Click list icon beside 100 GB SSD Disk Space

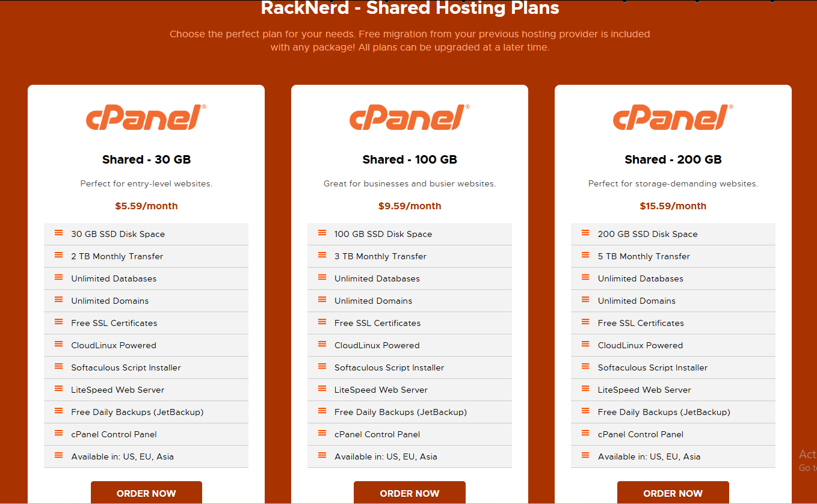coord(322,233)
